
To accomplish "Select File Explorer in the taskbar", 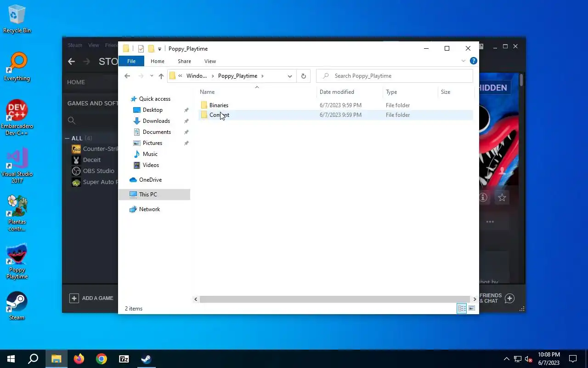I will [x=56, y=359].
